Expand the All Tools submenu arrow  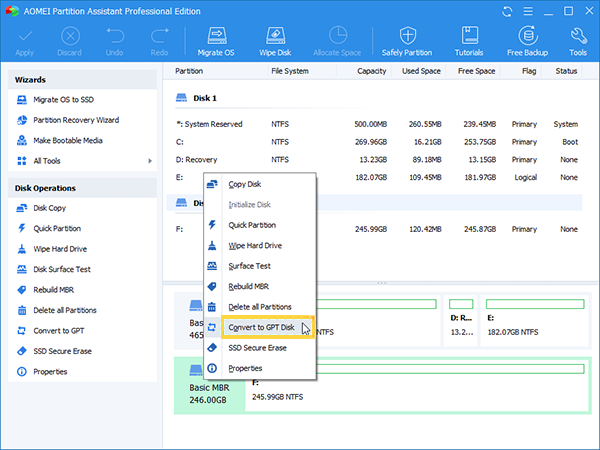(150, 161)
